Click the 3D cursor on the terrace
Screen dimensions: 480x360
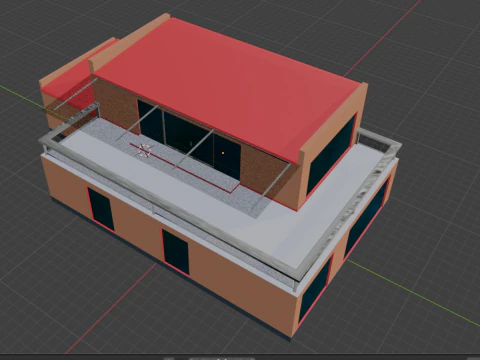coord(144,151)
